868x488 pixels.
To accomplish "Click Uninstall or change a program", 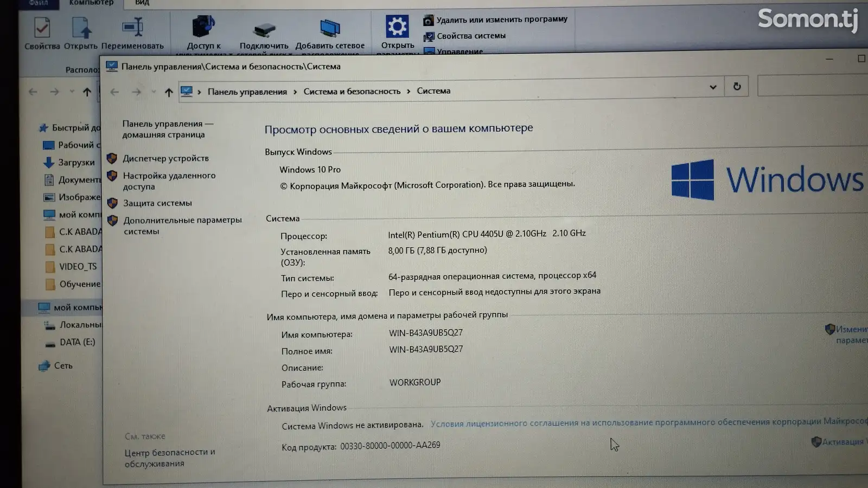I will coord(495,20).
